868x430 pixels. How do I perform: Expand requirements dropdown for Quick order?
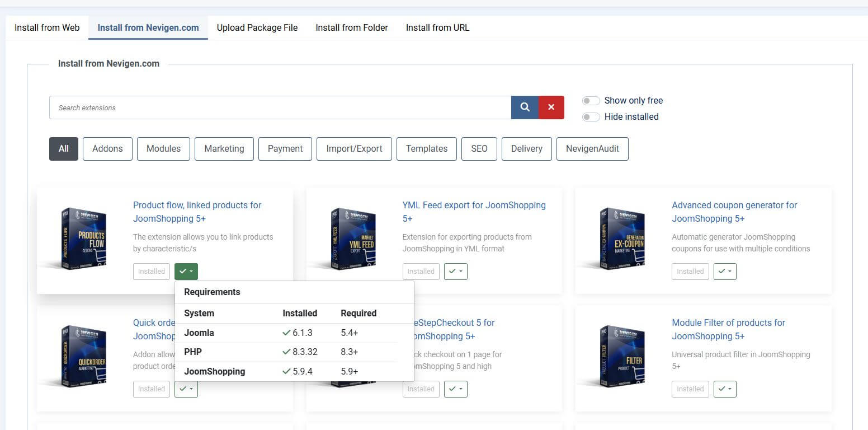tap(186, 389)
